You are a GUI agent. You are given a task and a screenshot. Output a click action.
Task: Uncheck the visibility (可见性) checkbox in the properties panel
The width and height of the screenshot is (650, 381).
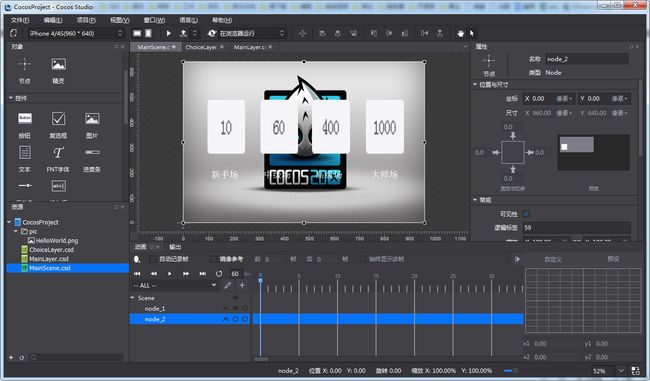[526, 214]
